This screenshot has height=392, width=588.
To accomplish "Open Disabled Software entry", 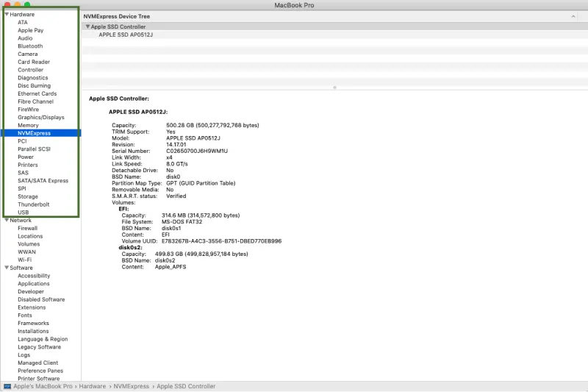I will pos(41,299).
